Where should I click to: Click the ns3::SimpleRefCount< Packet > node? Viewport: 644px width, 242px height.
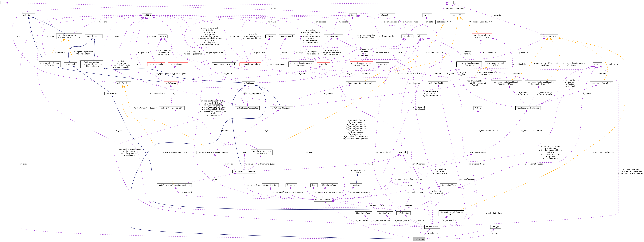[x=50, y=64]
